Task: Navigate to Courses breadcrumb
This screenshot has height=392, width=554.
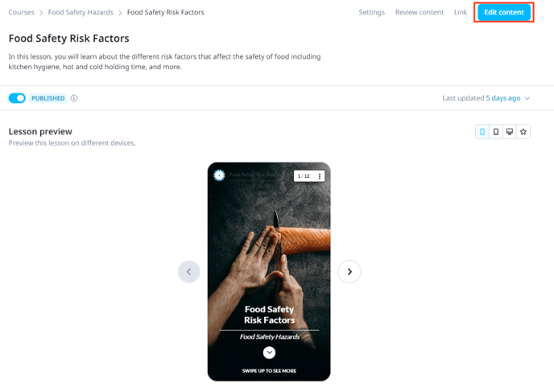Action: tap(21, 12)
